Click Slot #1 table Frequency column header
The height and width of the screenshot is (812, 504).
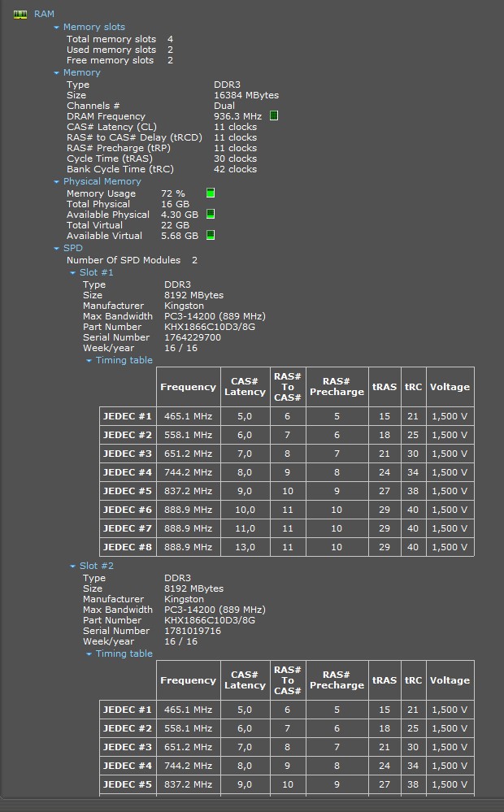pos(188,387)
